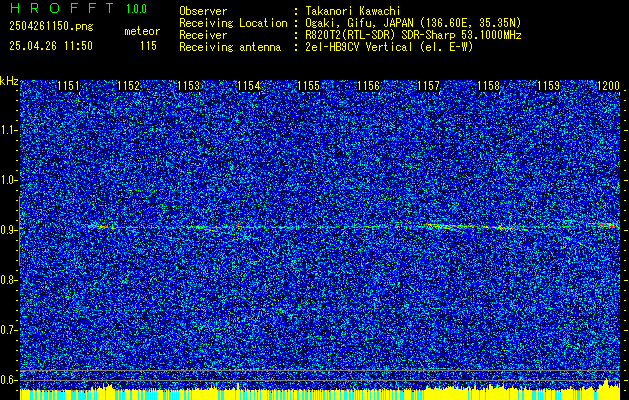
Task: Click the diagonal echo streak below 1159
Action: pyautogui.click(x=577, y=242)
